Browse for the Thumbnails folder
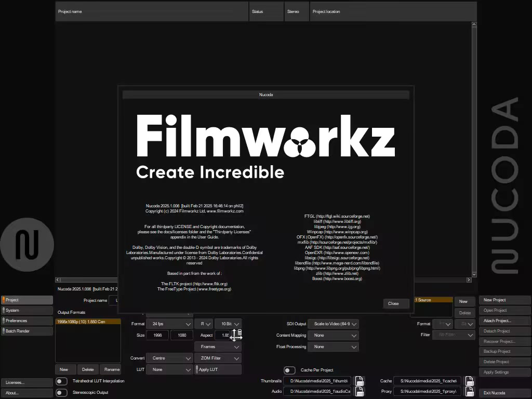This screenshot has width=532, height=399. click(360, 381)
